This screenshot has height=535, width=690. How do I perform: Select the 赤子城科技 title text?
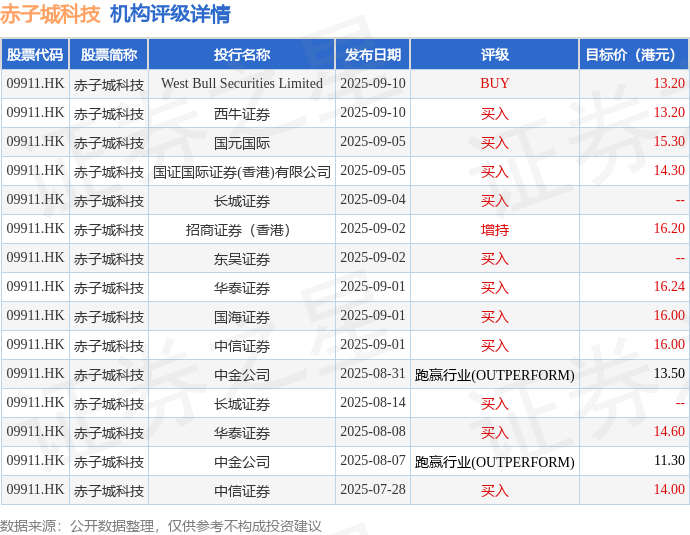point(50,14)
